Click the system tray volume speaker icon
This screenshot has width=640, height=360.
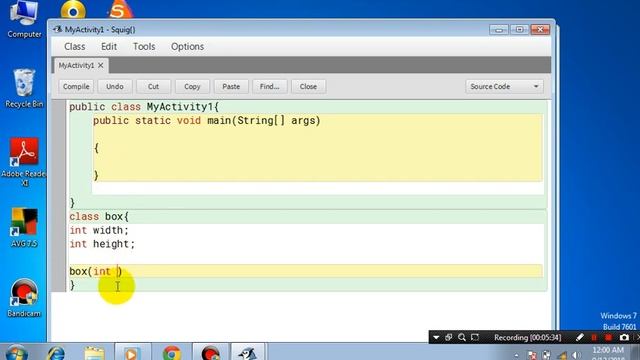(576, 355)
